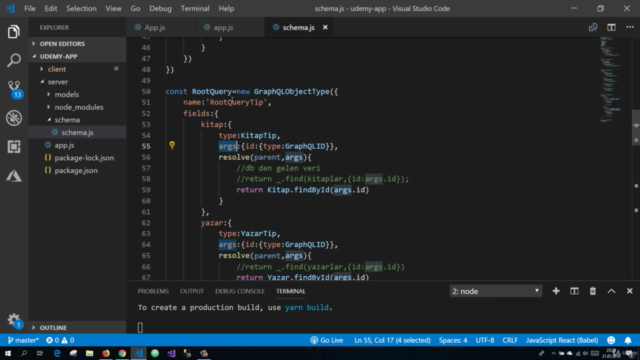Open the terminal selector dropdown '2: node'

click(496, 291)
